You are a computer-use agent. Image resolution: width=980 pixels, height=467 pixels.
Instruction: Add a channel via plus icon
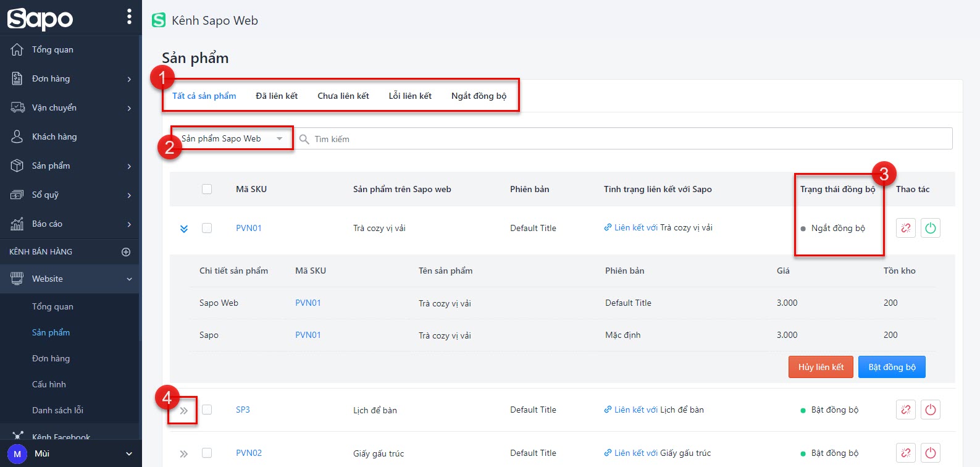coord(126,251)
